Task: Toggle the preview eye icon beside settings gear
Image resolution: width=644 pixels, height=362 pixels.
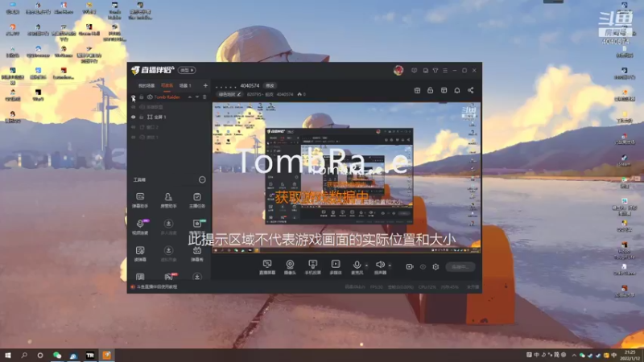Action: [x=423, y=267]
